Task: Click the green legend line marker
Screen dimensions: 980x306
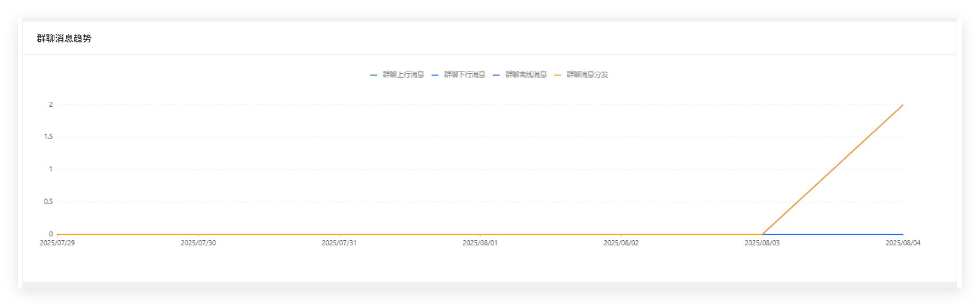Action: [374, 75]
